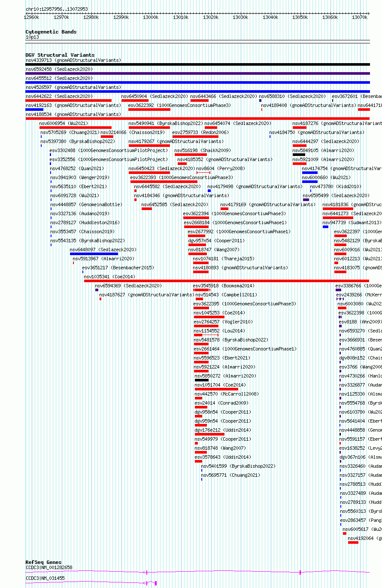Screen dimensions: 382x588
Task: Click the black bar under nsv5849105
Action: click(299, 155)
